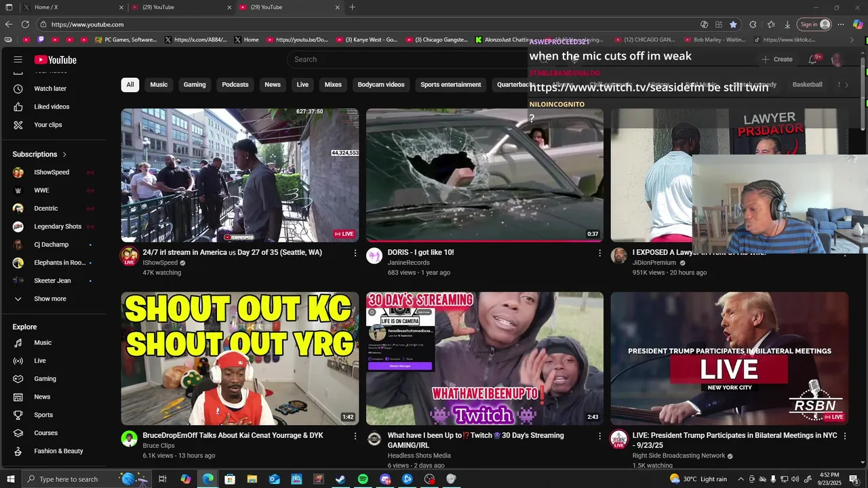Viewport: 868px width, 488px height.
Task: Refresh the page with reload button
Action: [25, 24]
